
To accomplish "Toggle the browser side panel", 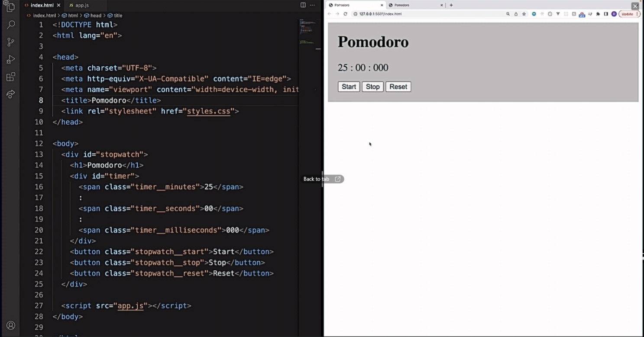I will tap(606, 14).
